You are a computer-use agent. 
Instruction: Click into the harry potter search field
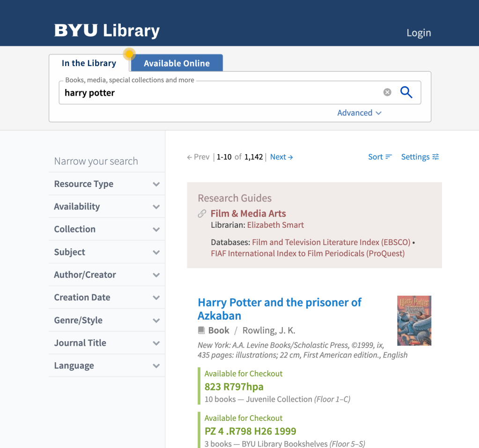click(x=220, y=93)
